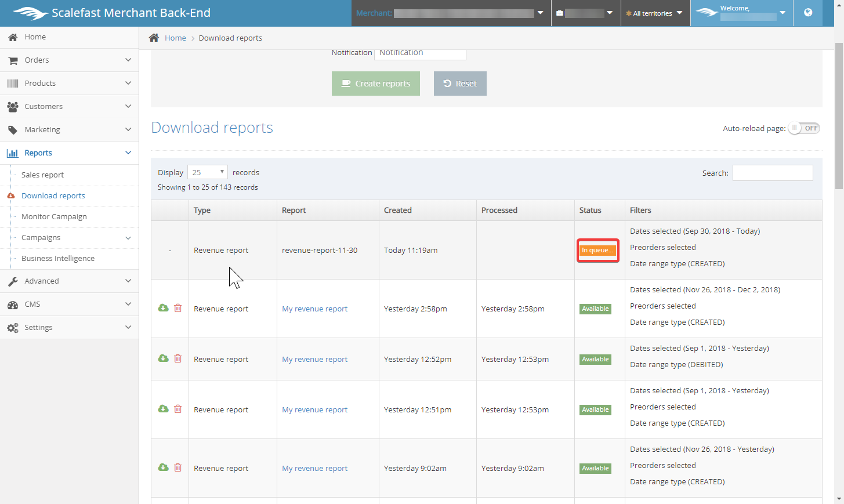Click the home icon in breadcrumb

154,38
